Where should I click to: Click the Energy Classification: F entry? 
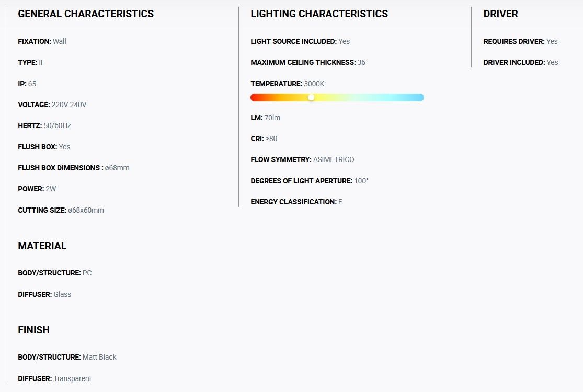coord(296,202)
